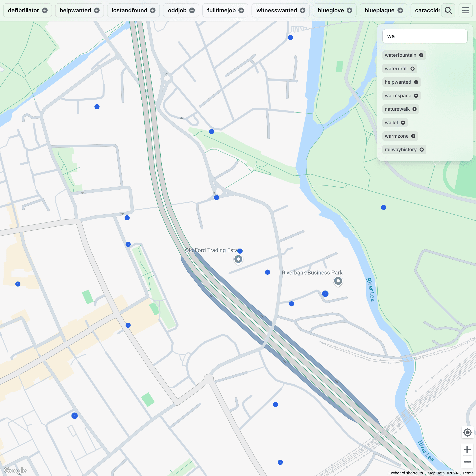Zoom in with the plus button
This screenshot has width=476, height=476.
467,449
